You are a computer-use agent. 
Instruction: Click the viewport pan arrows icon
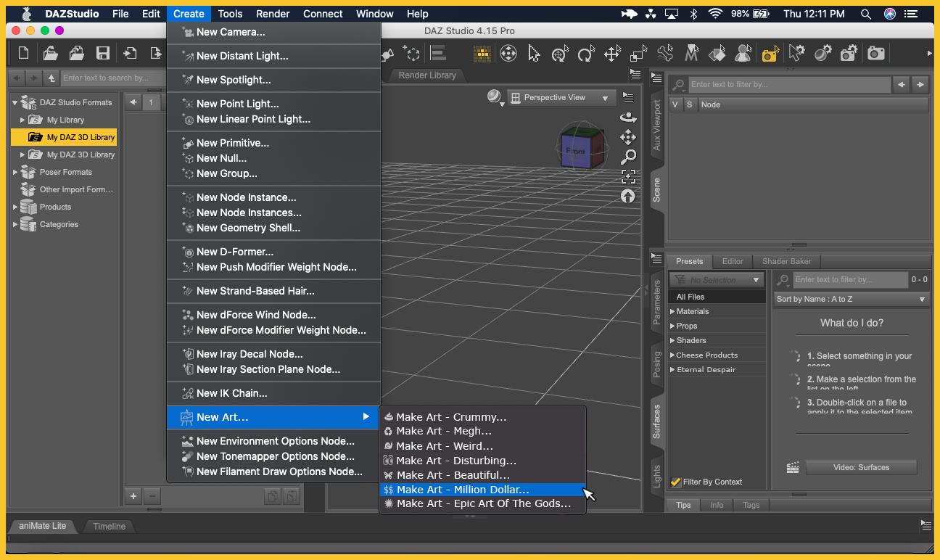pos(628,137)
